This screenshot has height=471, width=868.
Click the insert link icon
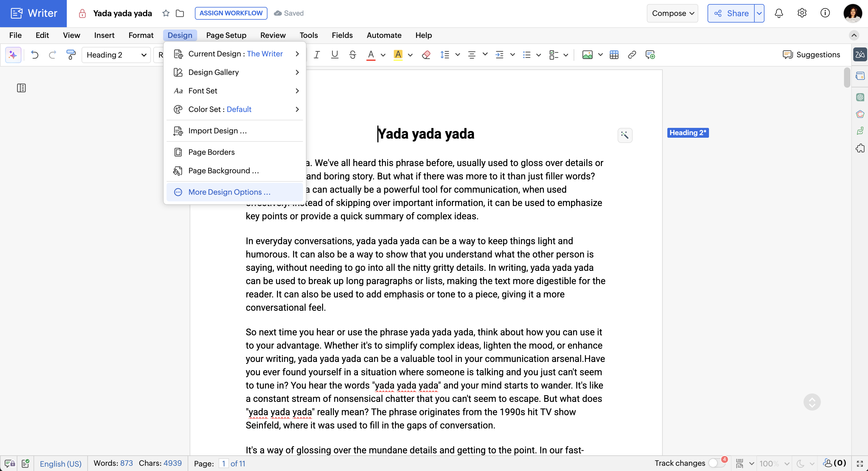coord(632,55)
